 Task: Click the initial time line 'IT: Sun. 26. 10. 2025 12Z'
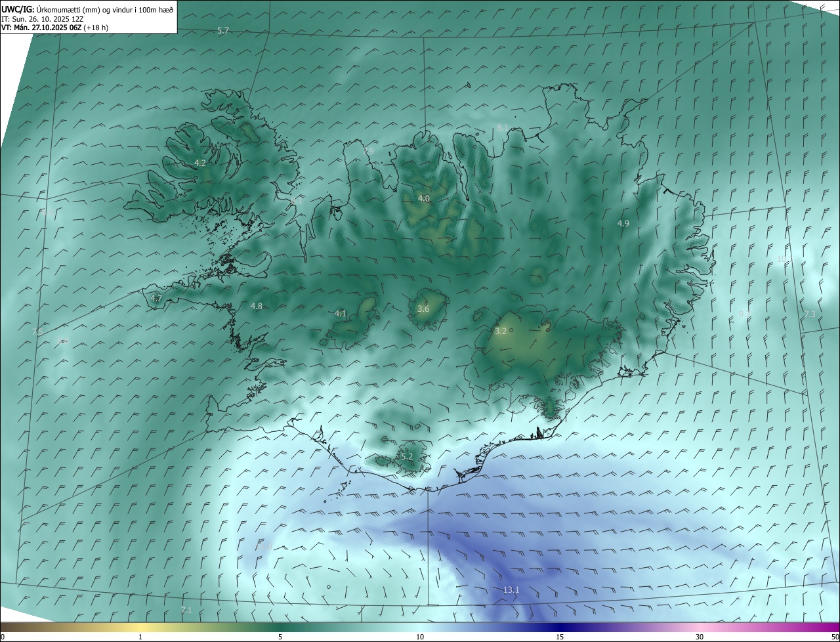[43, 18]
